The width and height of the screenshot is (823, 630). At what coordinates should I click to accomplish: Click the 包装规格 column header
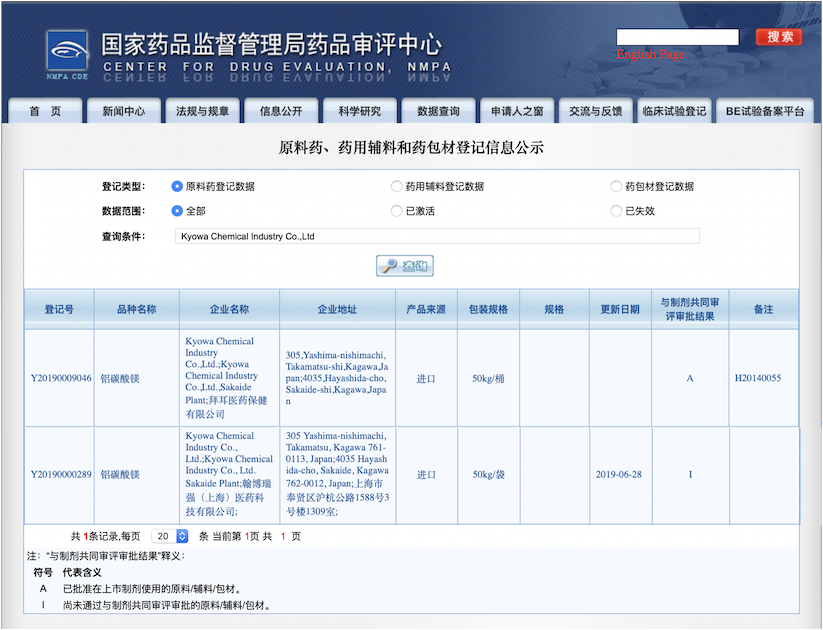[489, 309]
